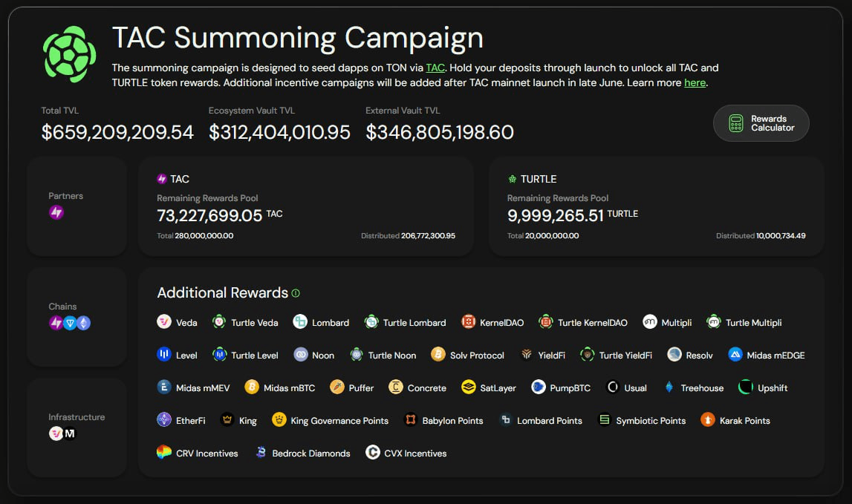The image size is (852, 504).
Task: Click the 'Additional Rewards' heading
Action: [222, 292]
